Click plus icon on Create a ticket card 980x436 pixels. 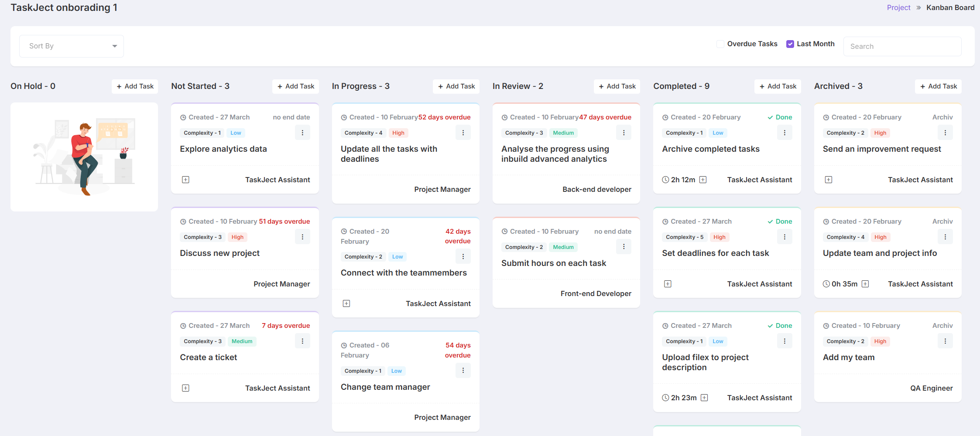pos(185,388)
